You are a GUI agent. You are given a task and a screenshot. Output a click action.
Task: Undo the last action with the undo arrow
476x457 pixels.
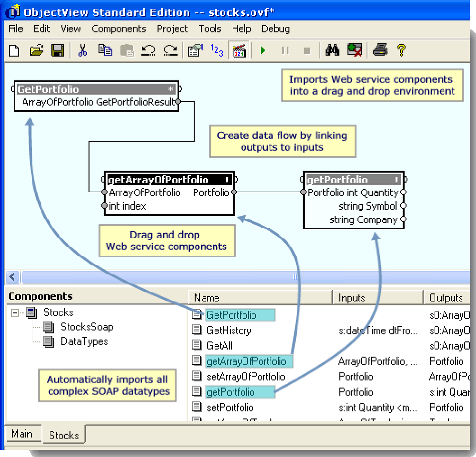pos(148,50)
